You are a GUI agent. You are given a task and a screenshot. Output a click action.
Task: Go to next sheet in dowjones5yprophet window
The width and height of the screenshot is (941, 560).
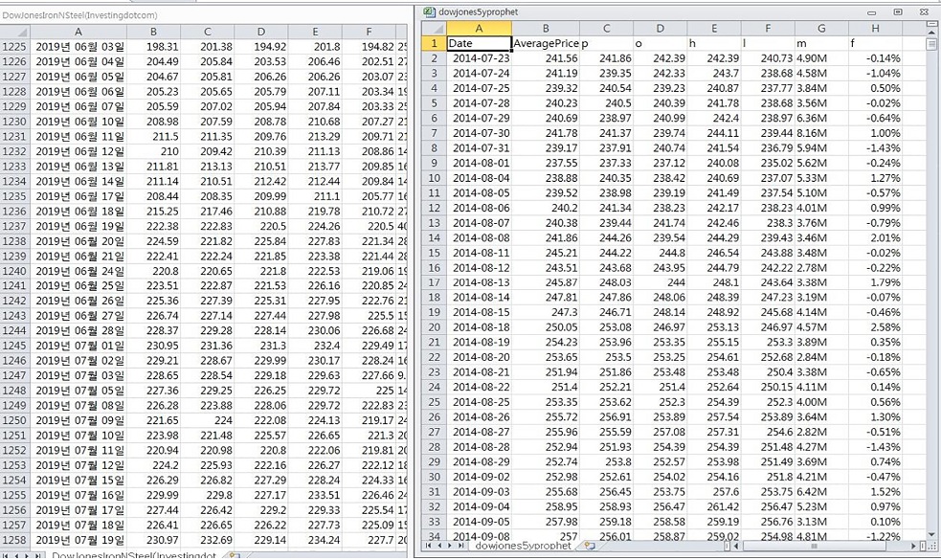coord(450,546)
